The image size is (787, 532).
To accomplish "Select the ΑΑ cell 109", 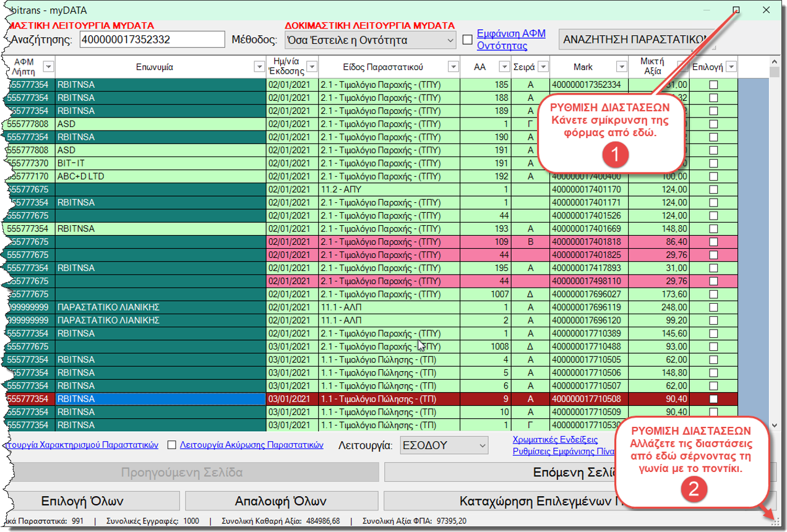I will coord(486,242).
